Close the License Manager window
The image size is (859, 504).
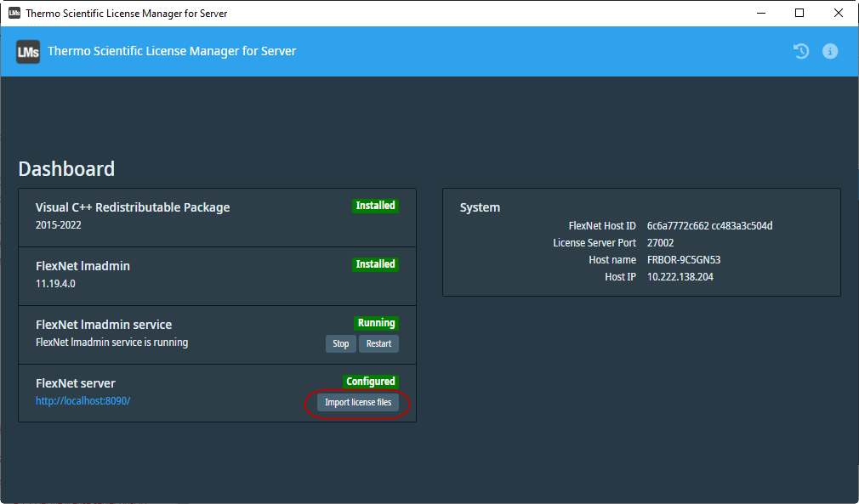[x=839, y=13]
